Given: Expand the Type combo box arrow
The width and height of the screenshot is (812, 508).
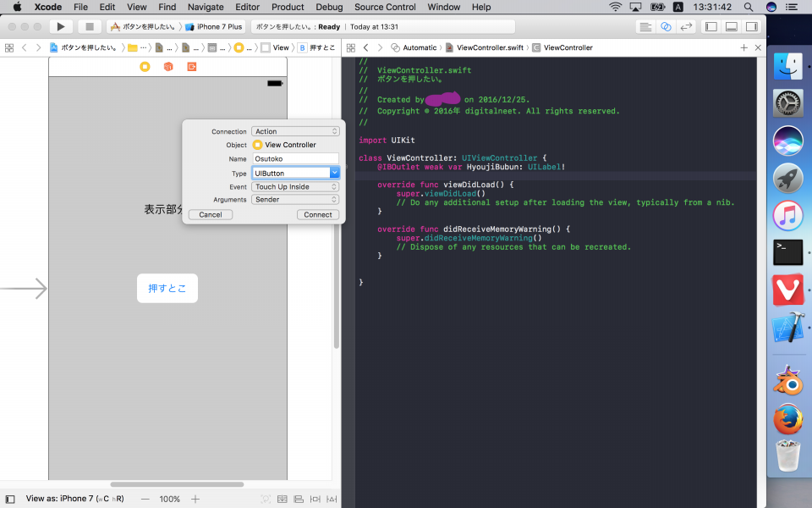Looking at the screenshot, I should (334, 173).
